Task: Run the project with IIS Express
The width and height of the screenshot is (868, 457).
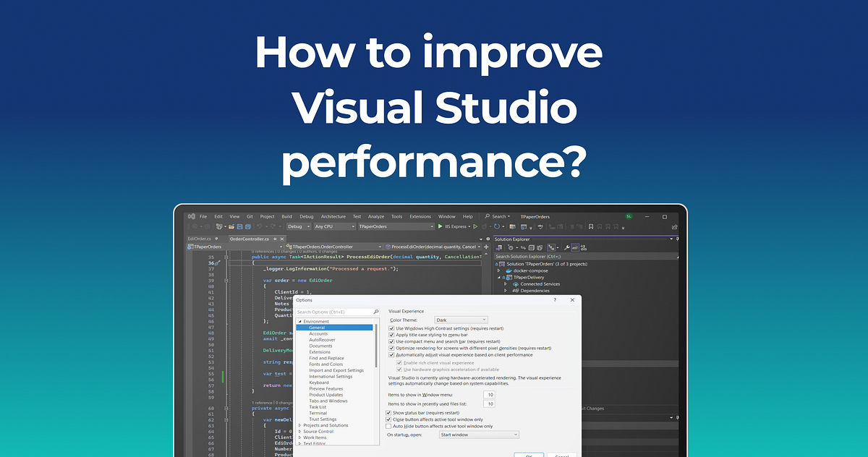Action: coord(441,226)
